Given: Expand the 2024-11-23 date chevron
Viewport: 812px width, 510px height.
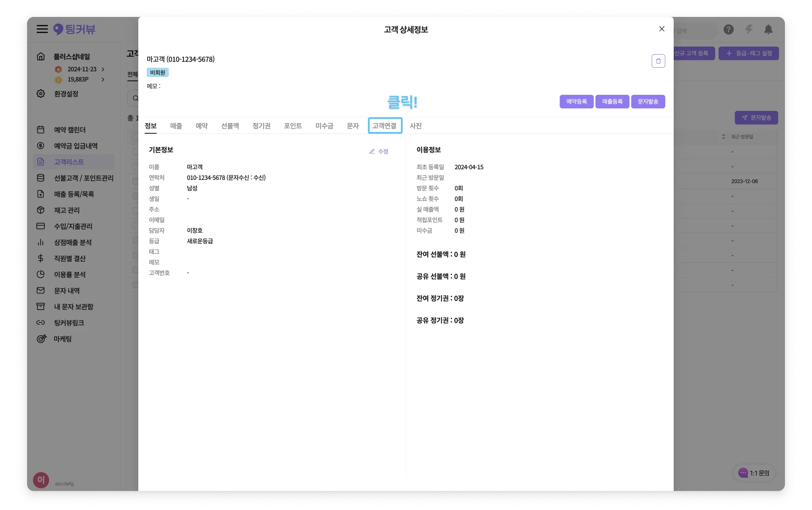Looking at the screenshot, I should (x=103, y=69).
